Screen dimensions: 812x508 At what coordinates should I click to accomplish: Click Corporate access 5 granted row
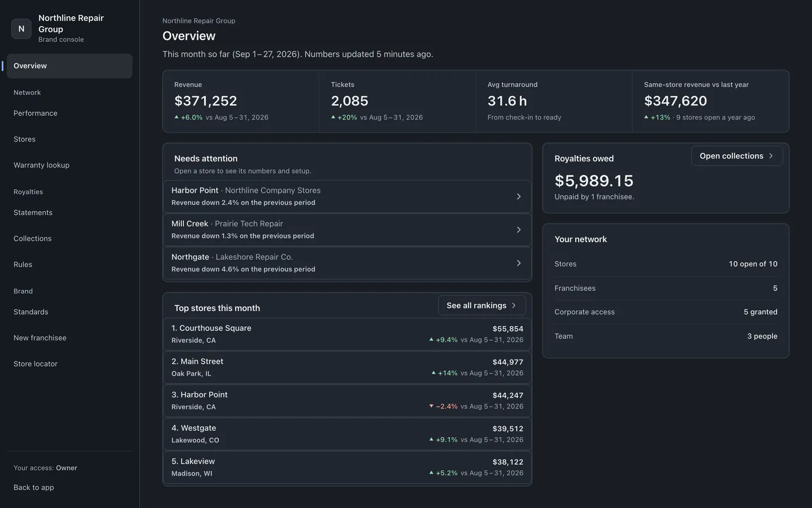(666, 312)
